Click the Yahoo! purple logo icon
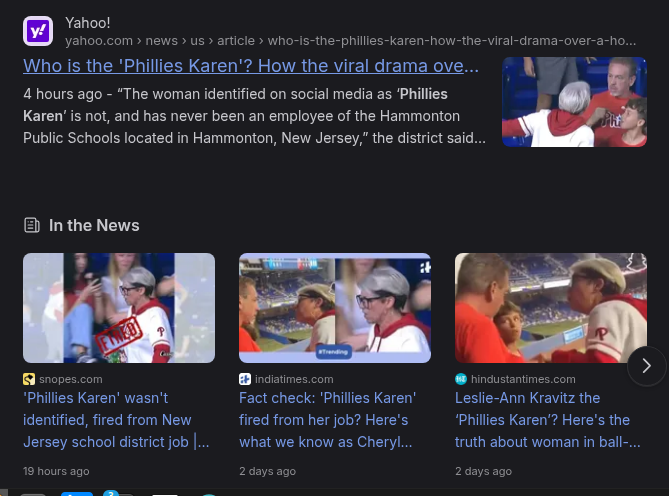The height and width of the screenshot is (496, 669). click(38, 31)
